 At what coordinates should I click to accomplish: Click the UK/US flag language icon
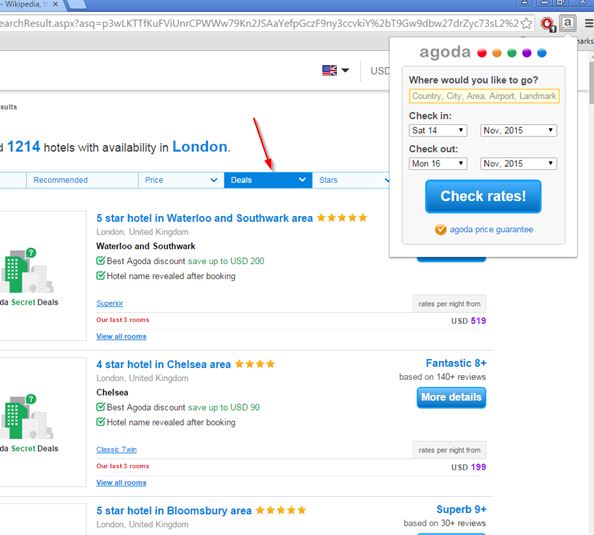coord(329,70)
